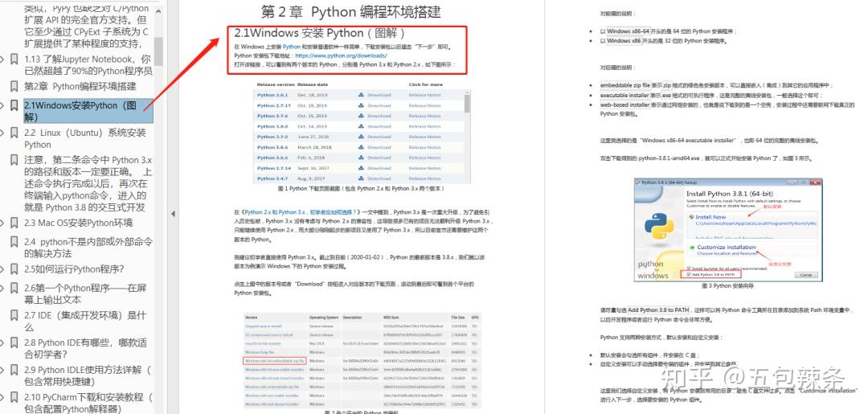Image resolution: width=868 pixels, height=414 pixels.
Task: Expand the 2.2 Linux (Ubuntu) bookmark
Action: pyautogui.click(x=2, y=133)
